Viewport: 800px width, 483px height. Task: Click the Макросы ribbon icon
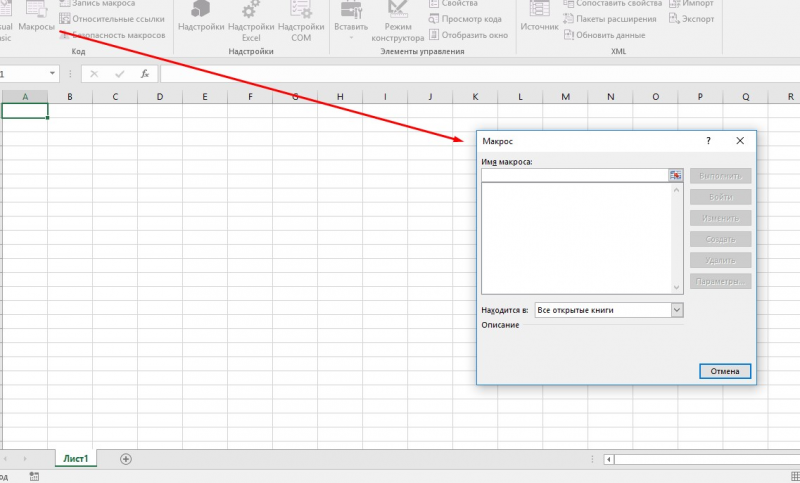36,17
